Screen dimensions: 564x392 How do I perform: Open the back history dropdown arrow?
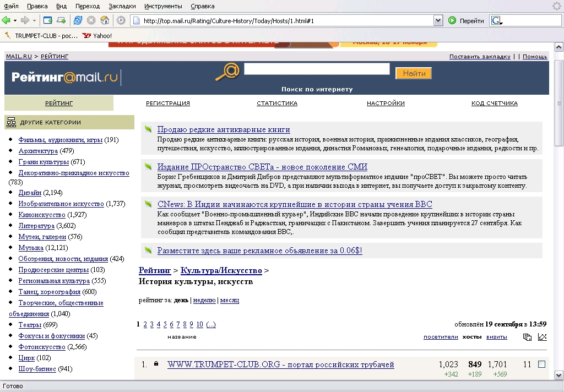(15, 21)
